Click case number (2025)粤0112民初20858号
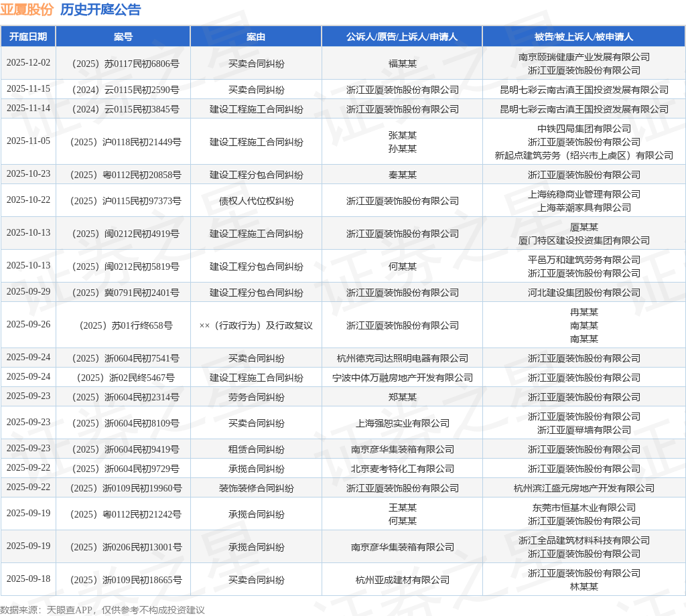This screenshot has width=686, height=616. (x=125, y=175)
